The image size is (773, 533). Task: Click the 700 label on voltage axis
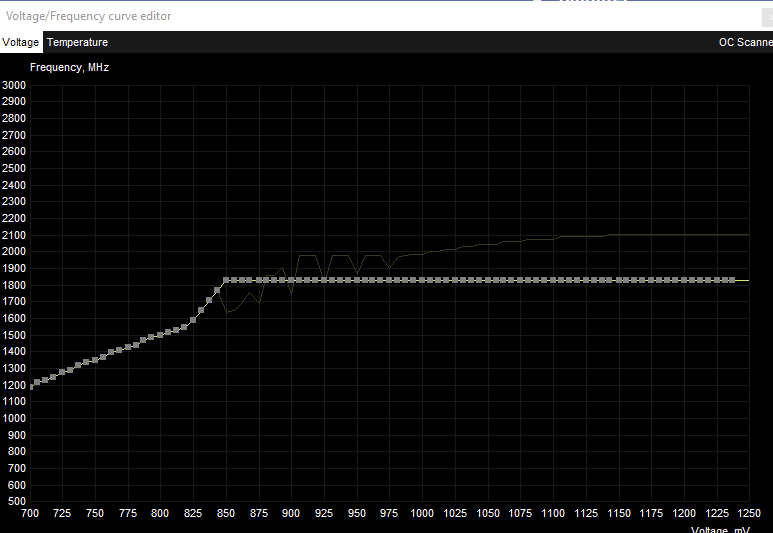pyautogui.click(x=30, y=513)
